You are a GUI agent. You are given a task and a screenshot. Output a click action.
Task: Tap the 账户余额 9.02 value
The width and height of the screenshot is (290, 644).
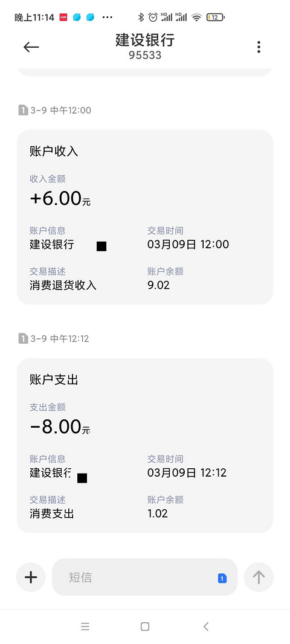click(158, 285)
